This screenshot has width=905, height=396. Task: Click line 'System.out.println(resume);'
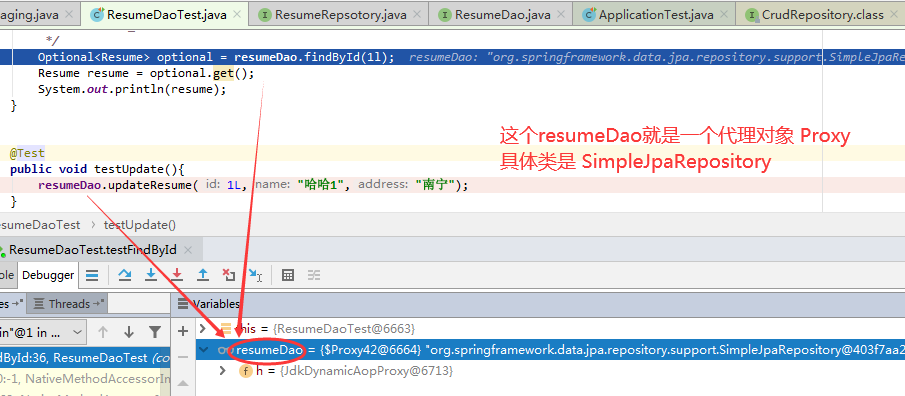point(132,89)
